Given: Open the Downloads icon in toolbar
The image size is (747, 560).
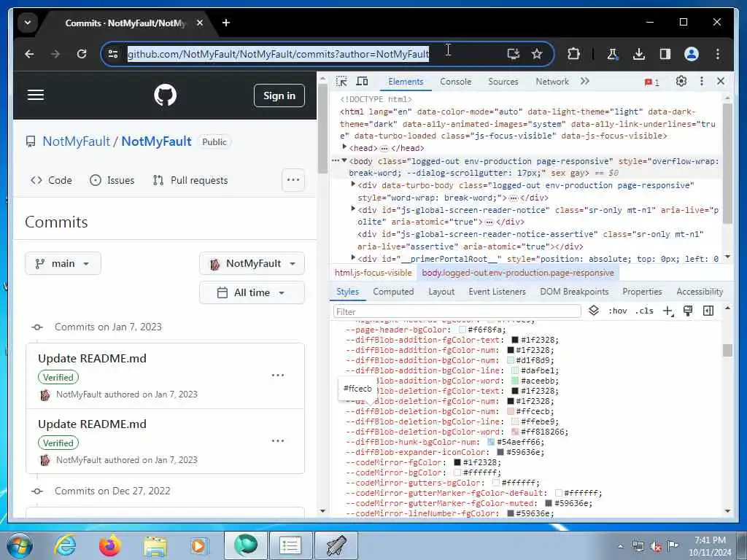Looking at the screenshot, I should click(x=639, y=54).
